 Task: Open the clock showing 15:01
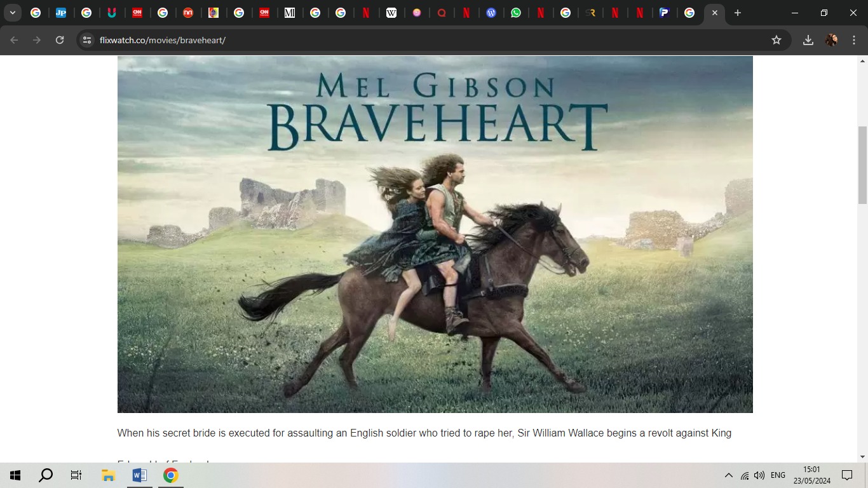pyautogui.click(x=812, y=475)
